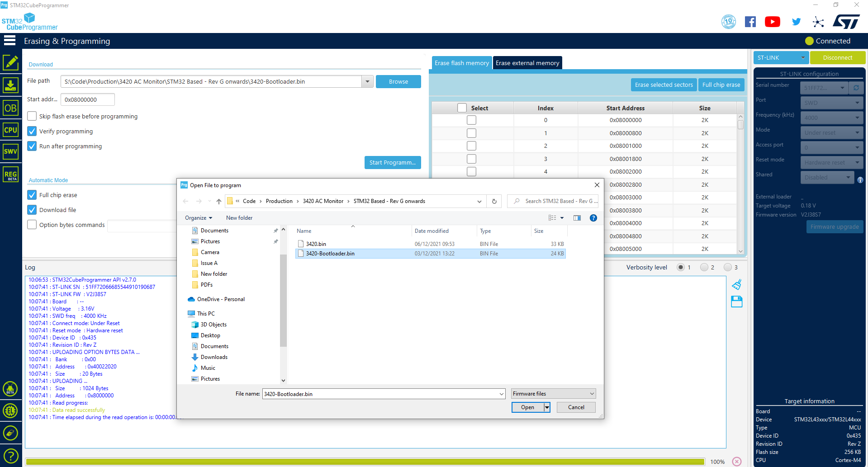Select This PC in the navigation tree
This screenshot has height=467, width=868.
(x=206, y=314)
